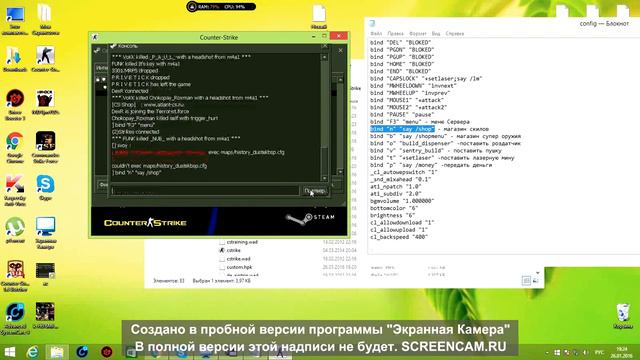Open the Recycle Bin on the desktop
This screenshot has height=360, width=640.
pos(623,316)
